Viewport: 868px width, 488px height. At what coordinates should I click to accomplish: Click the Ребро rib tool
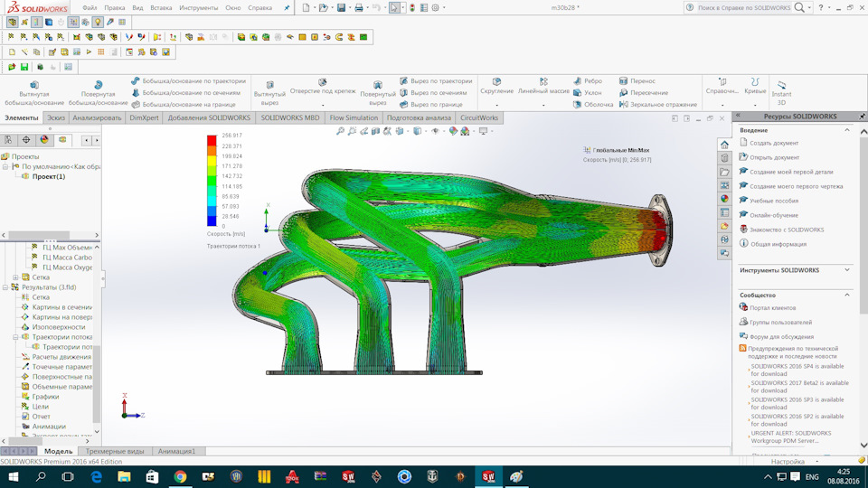pos(586,80)
